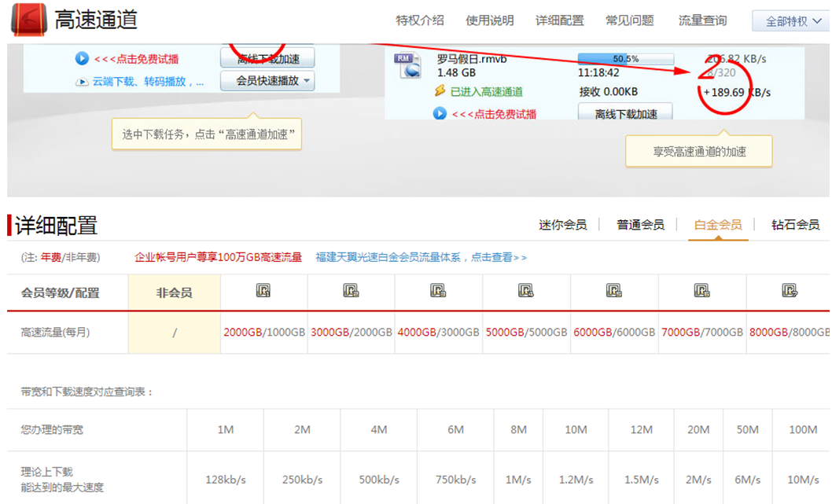Switch to the 钻石会员 tab
832x504 pixels.
point(795,225)
